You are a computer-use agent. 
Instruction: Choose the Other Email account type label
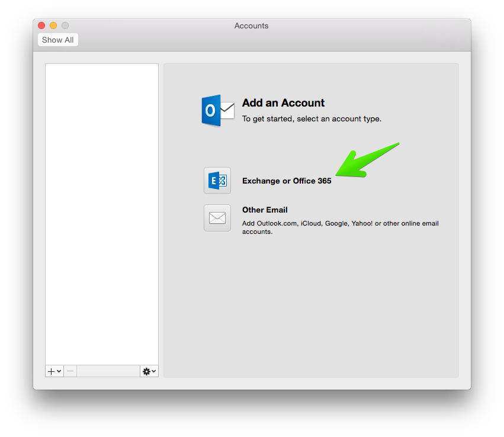(x=265, y=210)
